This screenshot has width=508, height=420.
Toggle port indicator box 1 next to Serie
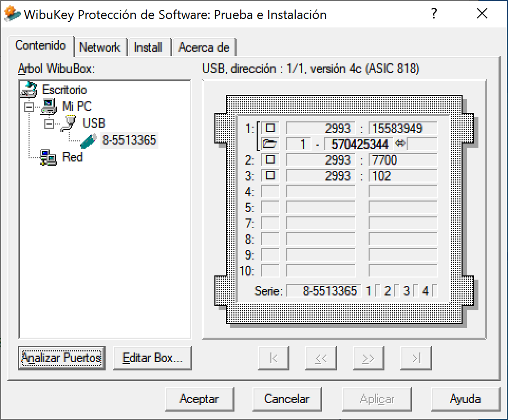point(378,291)
